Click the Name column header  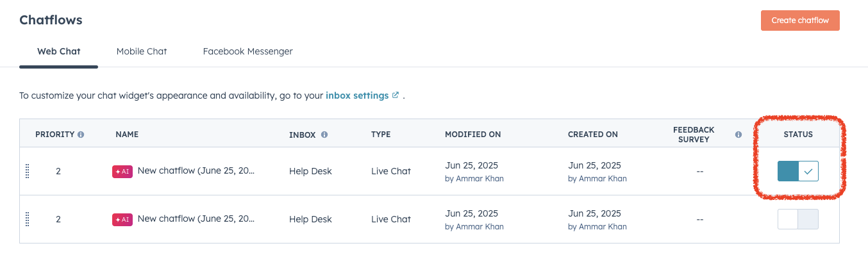click(x=127, y=135)
